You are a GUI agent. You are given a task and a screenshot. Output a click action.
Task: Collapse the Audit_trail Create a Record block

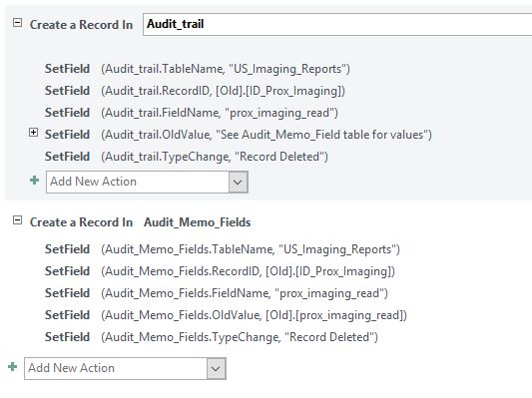coord(17,23)
